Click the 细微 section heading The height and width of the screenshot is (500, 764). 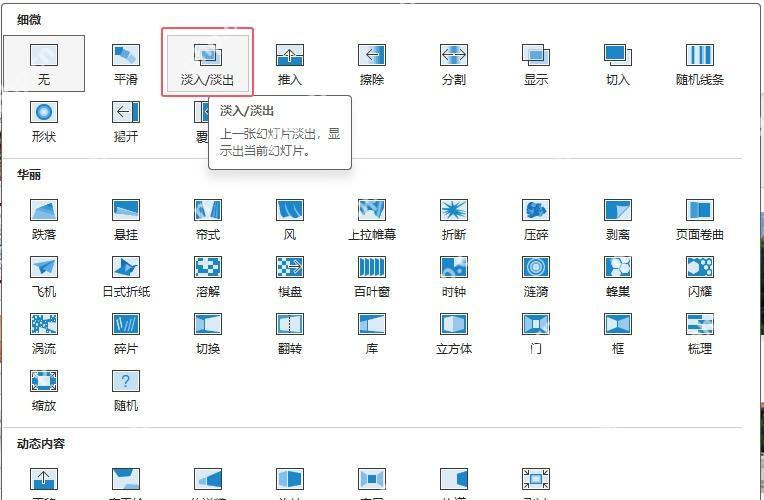[x=29, y=20]
